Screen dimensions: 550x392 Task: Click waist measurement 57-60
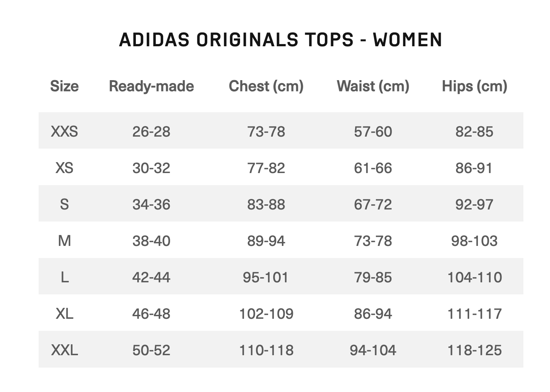click(x=373, y=132)
